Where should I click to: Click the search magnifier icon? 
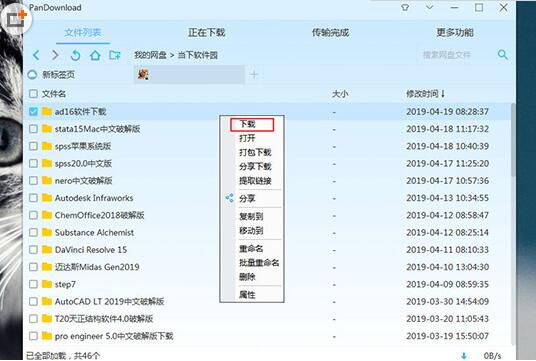(x=502, y=54)
